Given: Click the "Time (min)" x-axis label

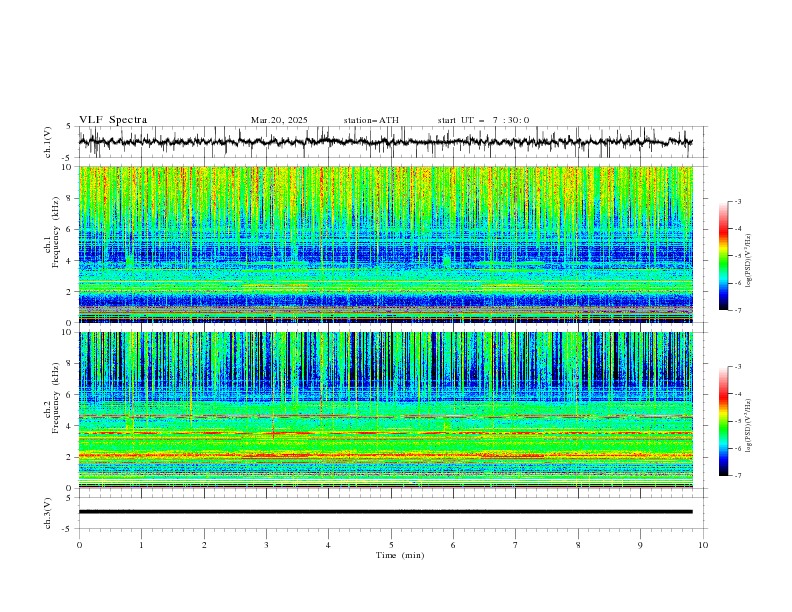Looking at the screenshot, I should tap(400, 555).
